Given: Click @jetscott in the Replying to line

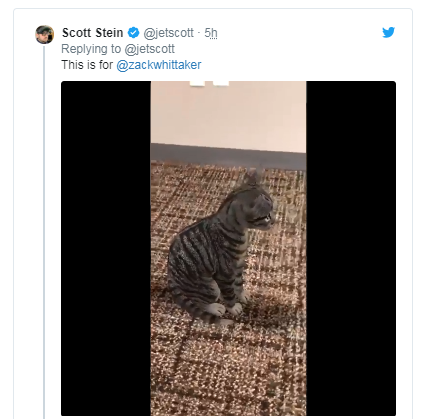Looking at the screenshot, I should click(149, 49).
